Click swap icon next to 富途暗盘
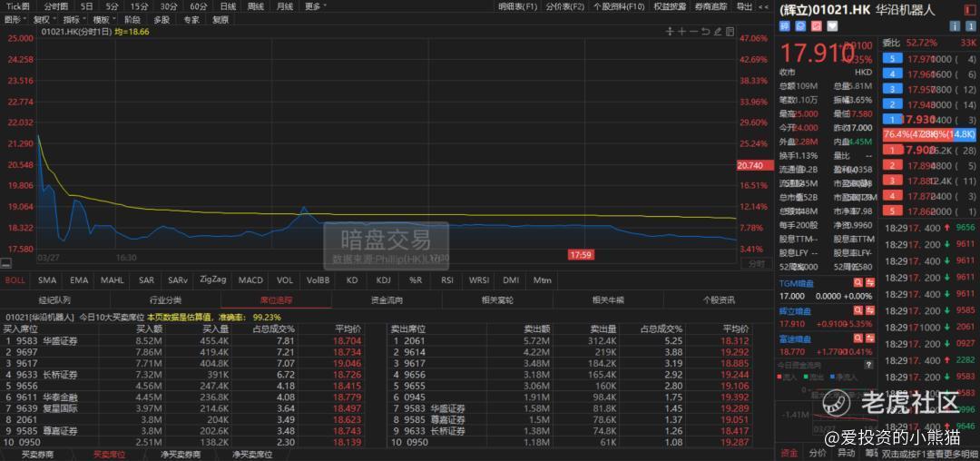The width and height of the screenshot is (980, 461). point(869,339)
